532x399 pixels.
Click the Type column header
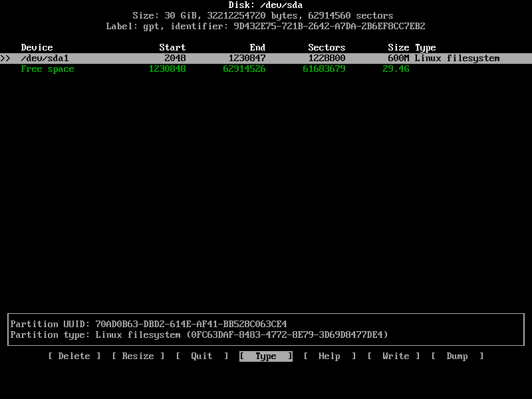click(426, 47)
